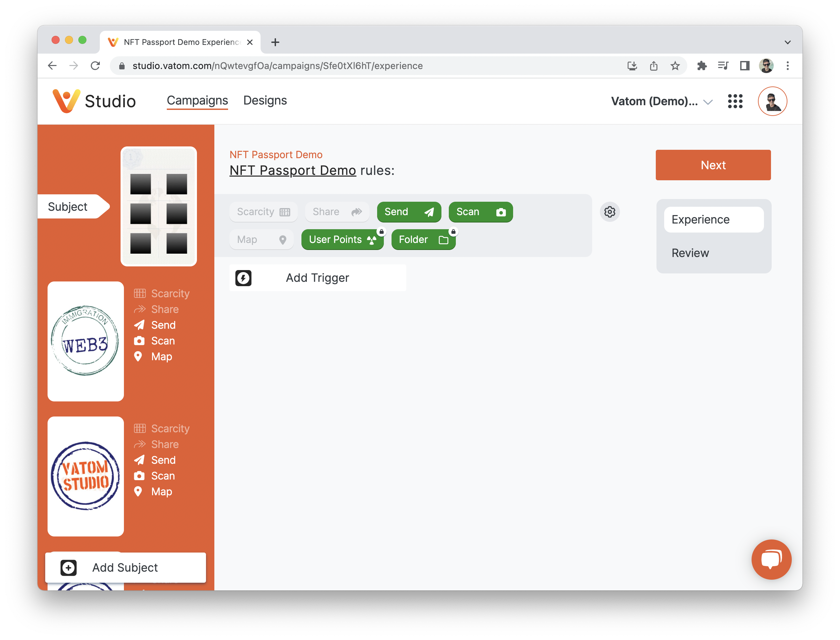Viewport: 840px width, 640px height.
Task: Click Map under the WEB3 stamp
Action: pos(153,357)
